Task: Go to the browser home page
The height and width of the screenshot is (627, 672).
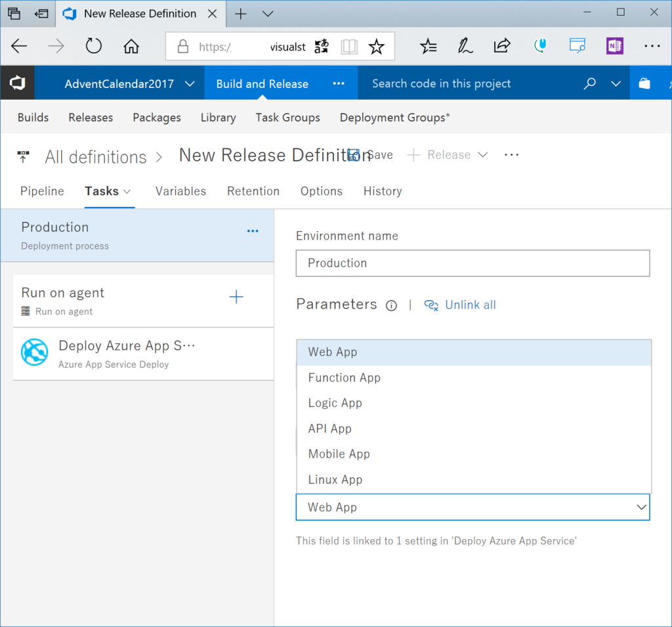Action: 131,46
